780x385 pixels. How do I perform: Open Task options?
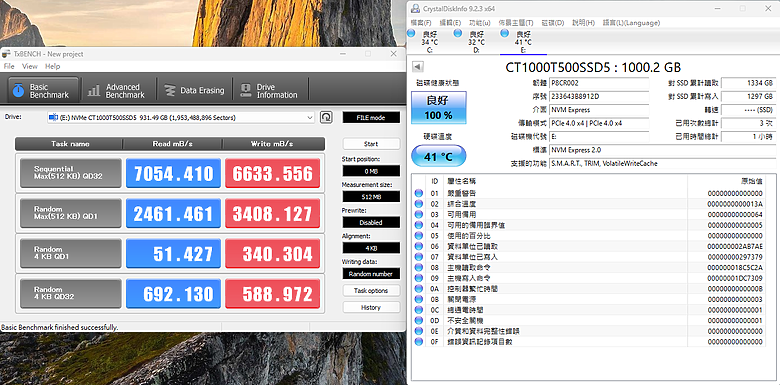coord(371,290)
